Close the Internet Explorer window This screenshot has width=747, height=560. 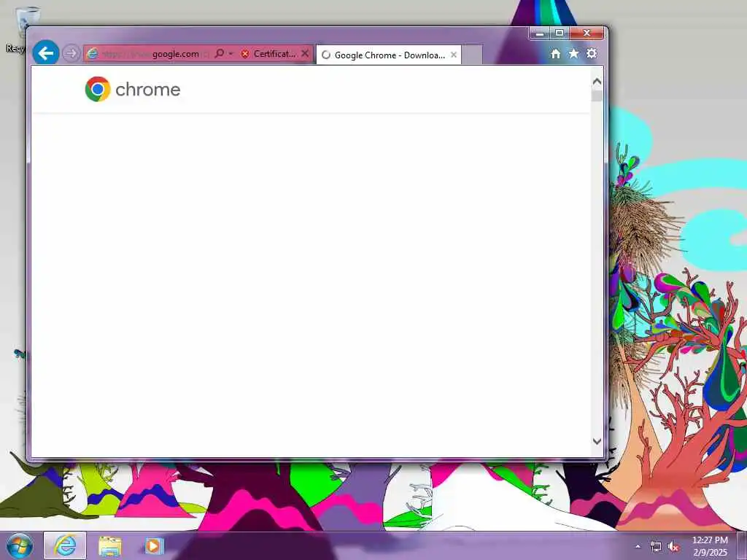coord(587,34)
